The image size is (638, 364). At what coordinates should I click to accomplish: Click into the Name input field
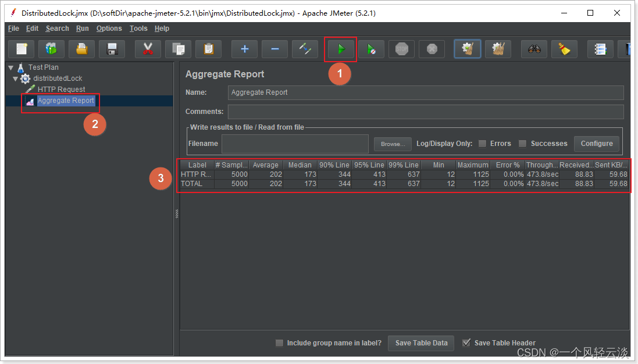pos(426,92)
